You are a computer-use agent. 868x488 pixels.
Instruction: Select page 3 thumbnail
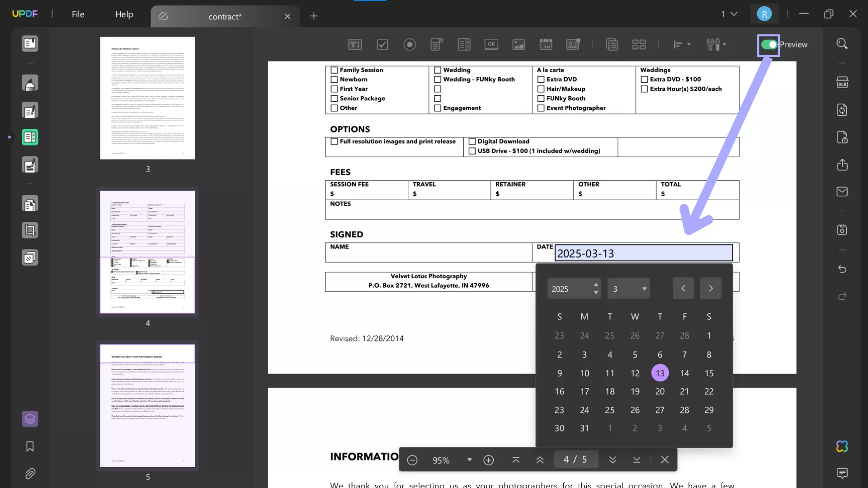point(147,98)
